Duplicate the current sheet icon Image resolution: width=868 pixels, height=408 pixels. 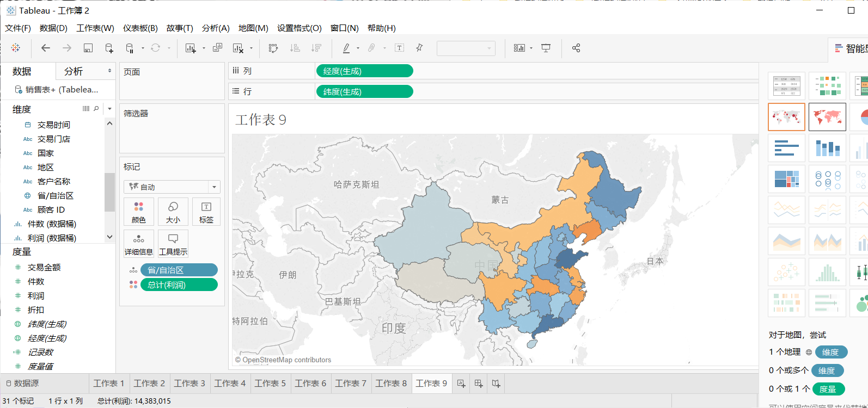(217, 48)
